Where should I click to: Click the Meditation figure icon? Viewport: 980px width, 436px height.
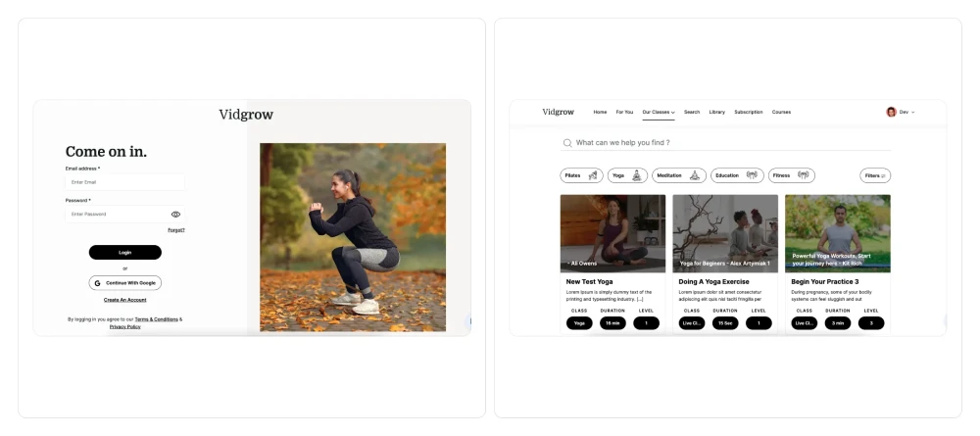[695, 175]
